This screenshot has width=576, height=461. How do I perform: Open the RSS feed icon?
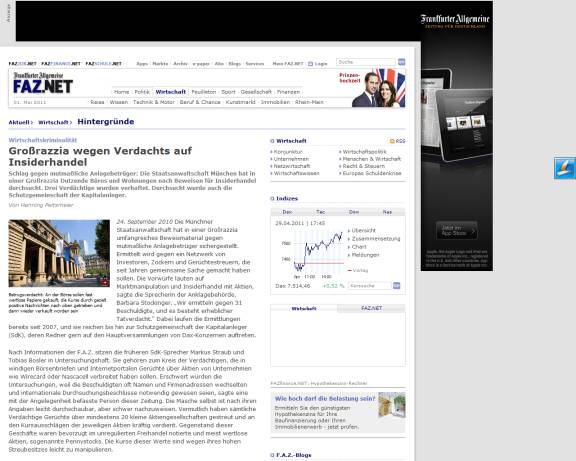click(392, 141)
